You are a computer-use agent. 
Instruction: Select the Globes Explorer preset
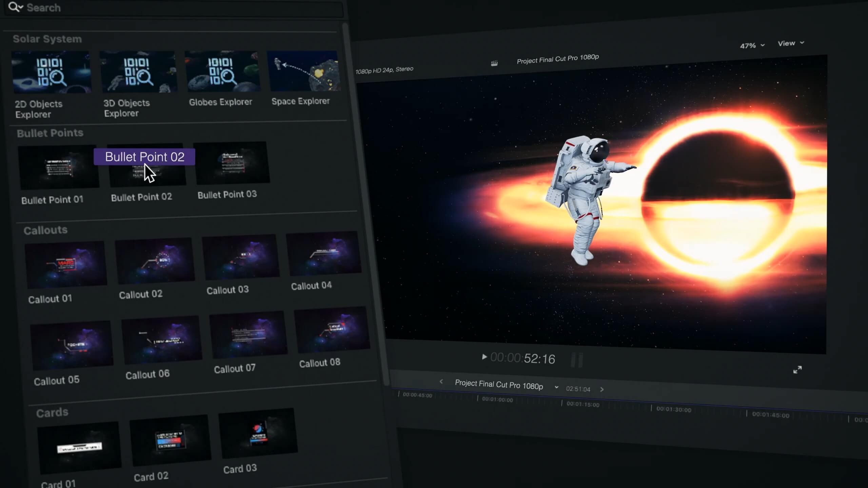222,72
